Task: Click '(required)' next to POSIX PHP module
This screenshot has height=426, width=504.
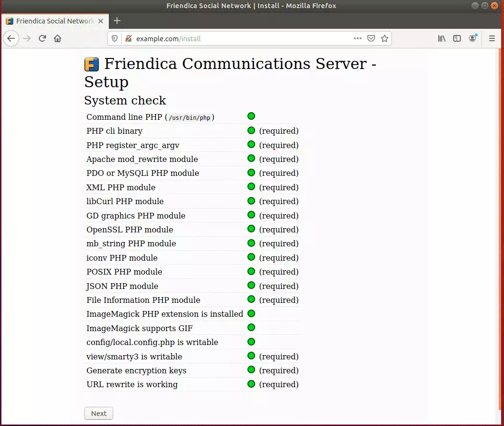Action: pos(279,272)
